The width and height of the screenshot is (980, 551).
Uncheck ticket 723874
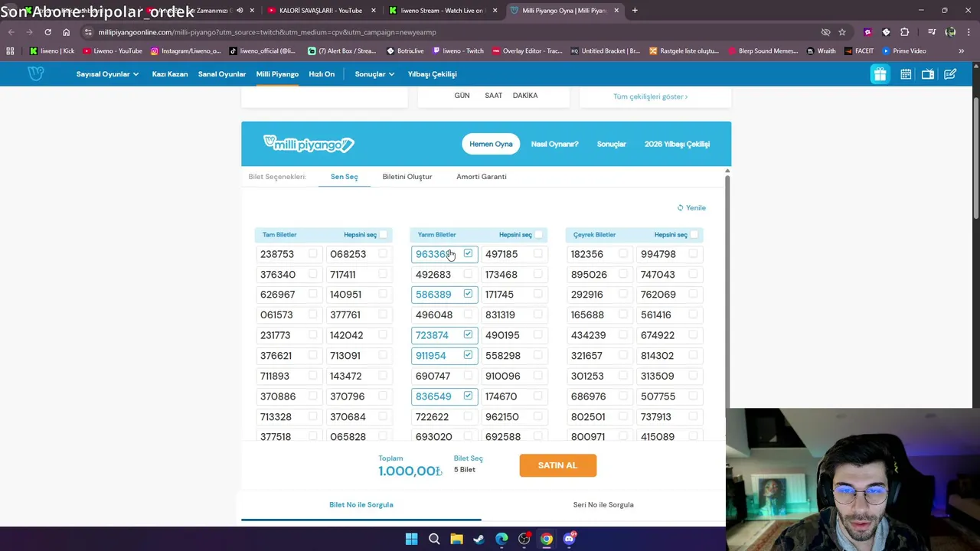pos(468,334)
